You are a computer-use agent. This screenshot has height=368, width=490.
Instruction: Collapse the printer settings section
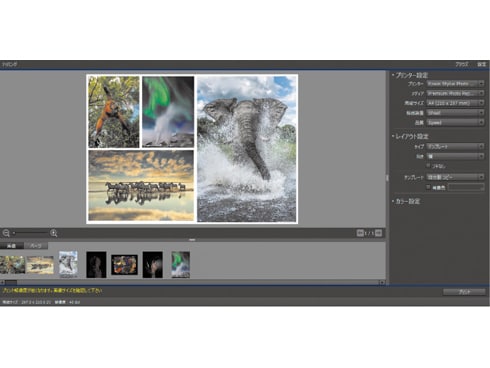410,75
